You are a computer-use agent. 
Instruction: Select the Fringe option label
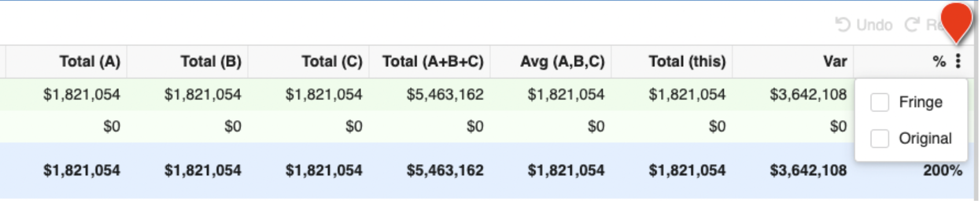[x=921, y=102]
